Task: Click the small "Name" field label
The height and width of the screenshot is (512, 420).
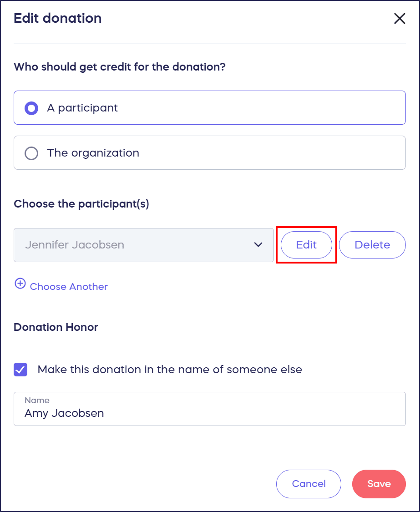Action: 37,400
